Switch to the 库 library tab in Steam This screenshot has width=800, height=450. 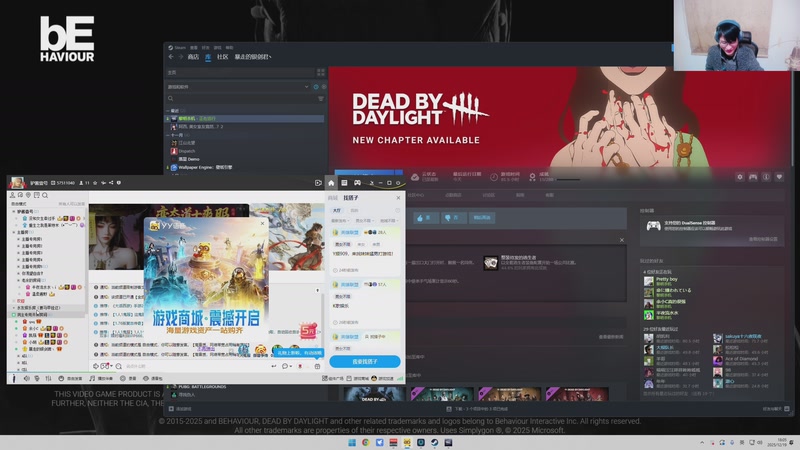click(208, 57)
